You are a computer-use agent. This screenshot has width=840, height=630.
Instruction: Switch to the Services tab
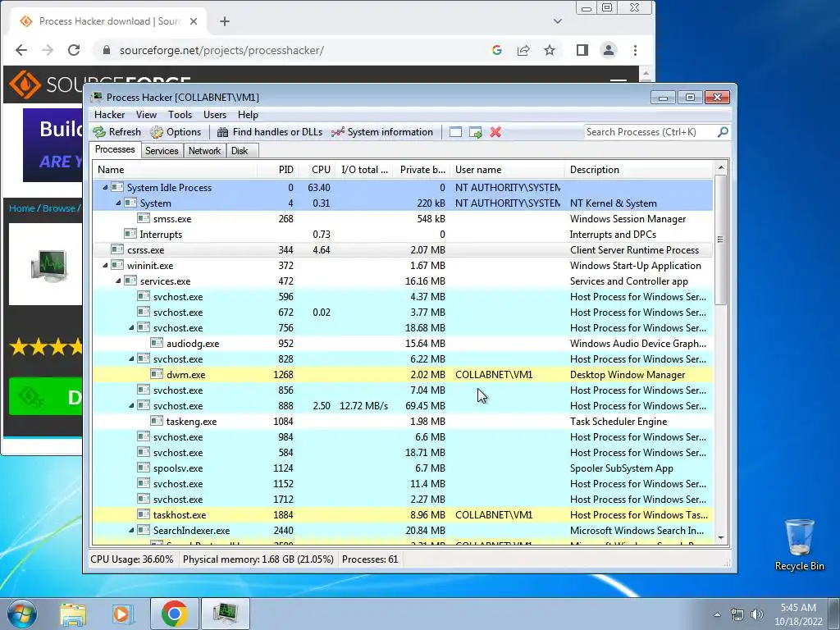pyautogui.click(x=162, y=151)
